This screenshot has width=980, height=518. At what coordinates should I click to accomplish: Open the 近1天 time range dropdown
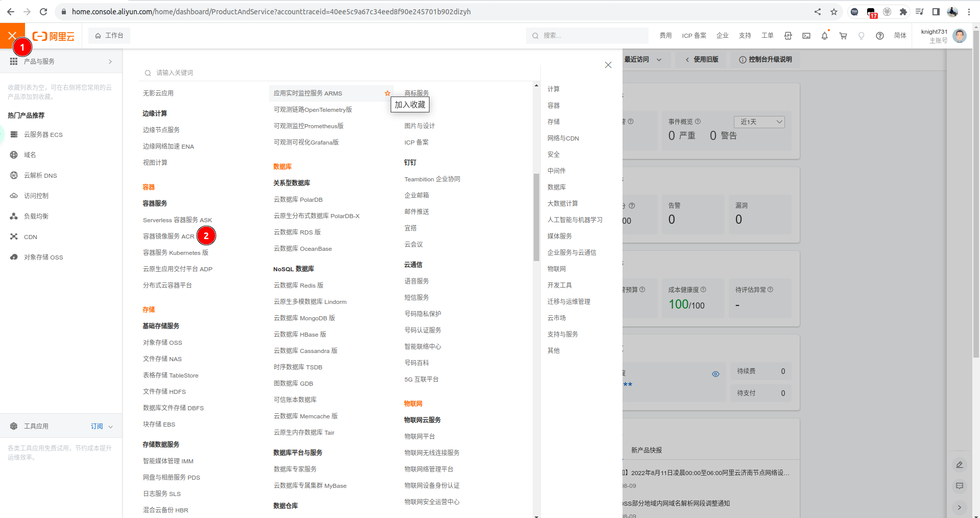tap(759, 122)
